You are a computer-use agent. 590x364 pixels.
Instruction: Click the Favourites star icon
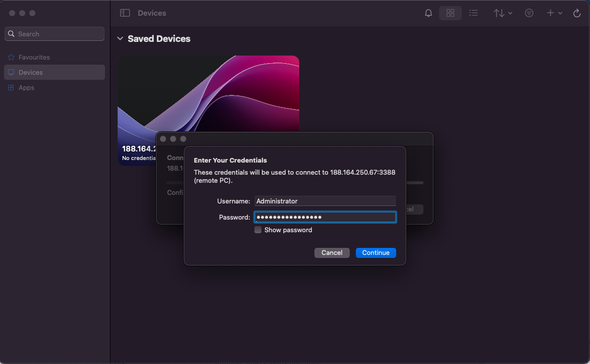(x=11, y=58)
